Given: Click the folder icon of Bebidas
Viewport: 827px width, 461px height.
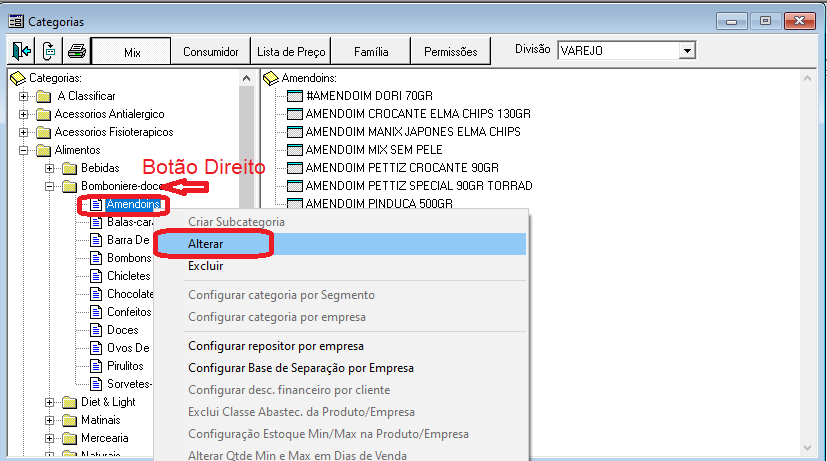Looking at the screenshot, I should (70, 168).
